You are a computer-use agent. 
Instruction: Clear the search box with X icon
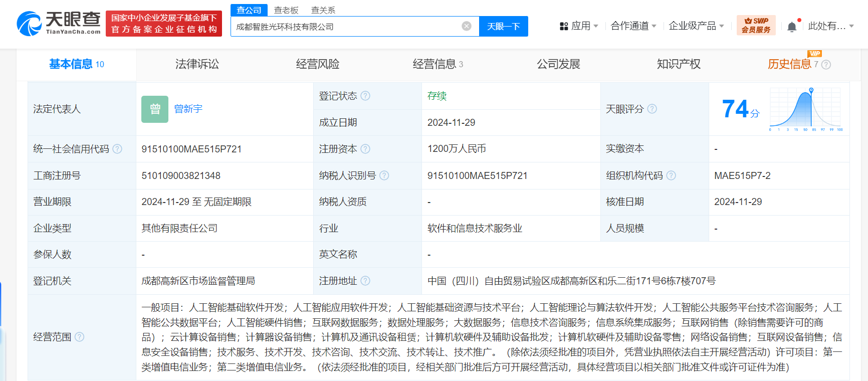466,26
